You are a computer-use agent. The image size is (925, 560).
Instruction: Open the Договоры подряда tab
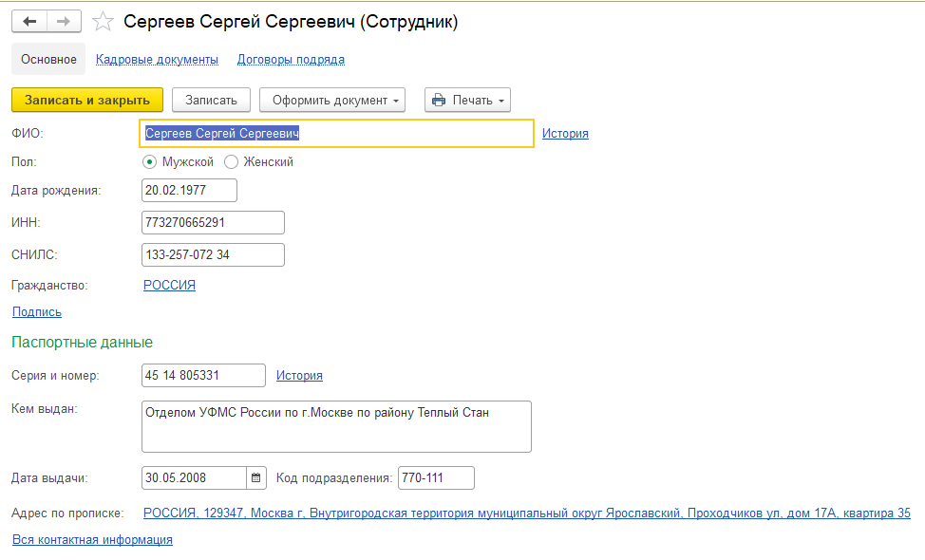pos(291,59)
